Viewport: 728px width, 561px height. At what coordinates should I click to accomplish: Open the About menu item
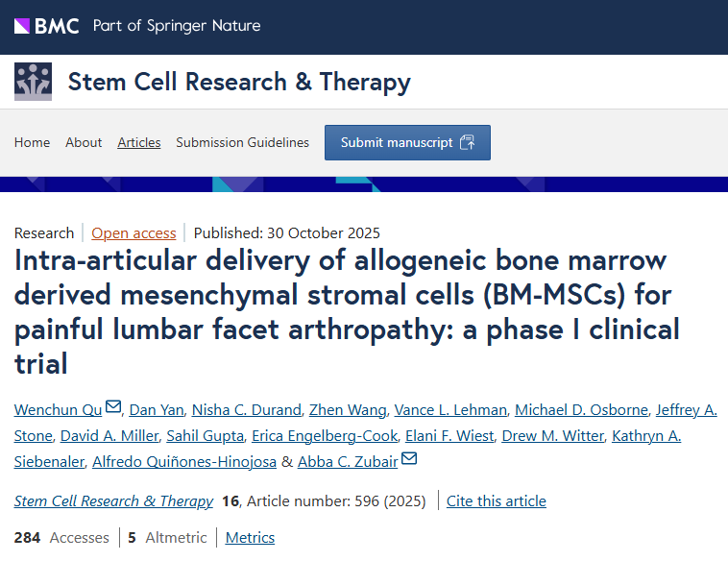[84, 142]
